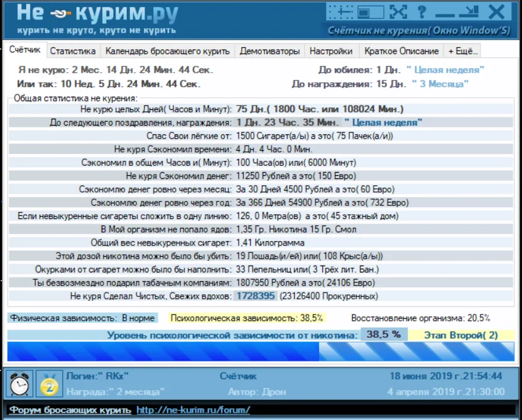Click the highlighted 1728395 breaths value
522x420 pixels.
(x=255, y=296)
